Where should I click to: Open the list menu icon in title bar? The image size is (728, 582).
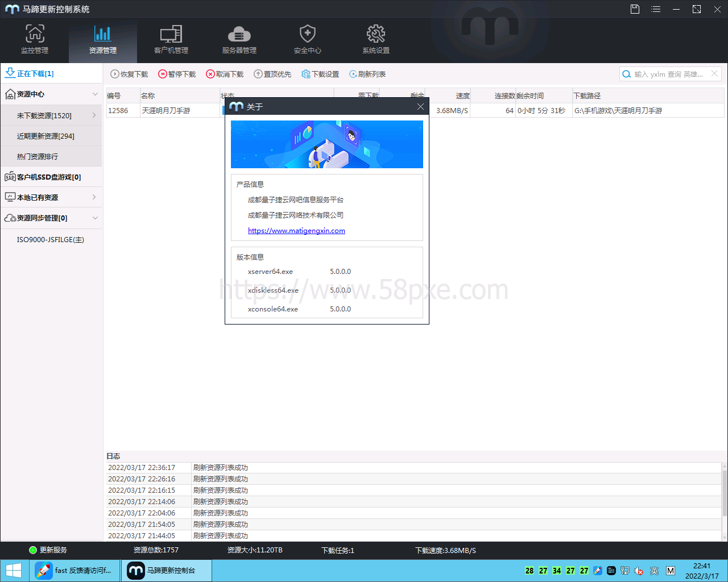click(656, 9)
